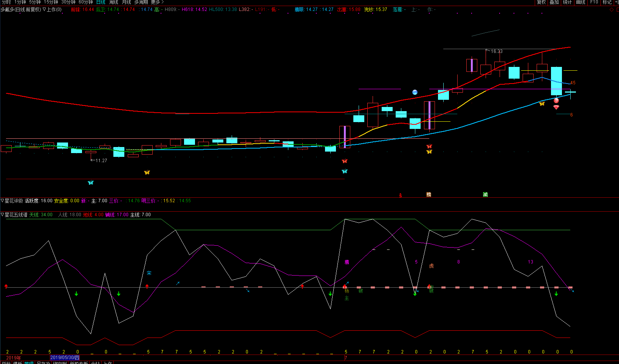This screenshot has height=364, width=619.
Task: Click the 11.27 low price label
Action: tap(101, 161)
